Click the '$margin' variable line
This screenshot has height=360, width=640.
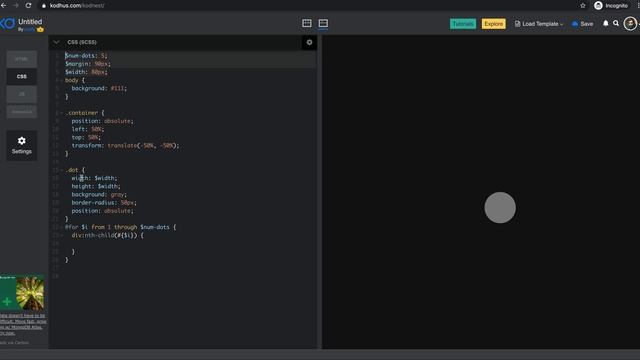[88, 64]
